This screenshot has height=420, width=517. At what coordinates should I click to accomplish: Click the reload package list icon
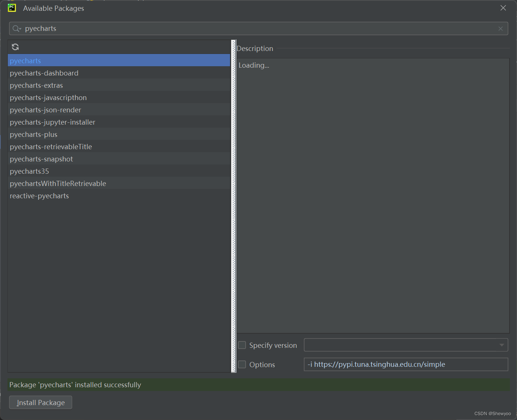[x=15, y=47]
